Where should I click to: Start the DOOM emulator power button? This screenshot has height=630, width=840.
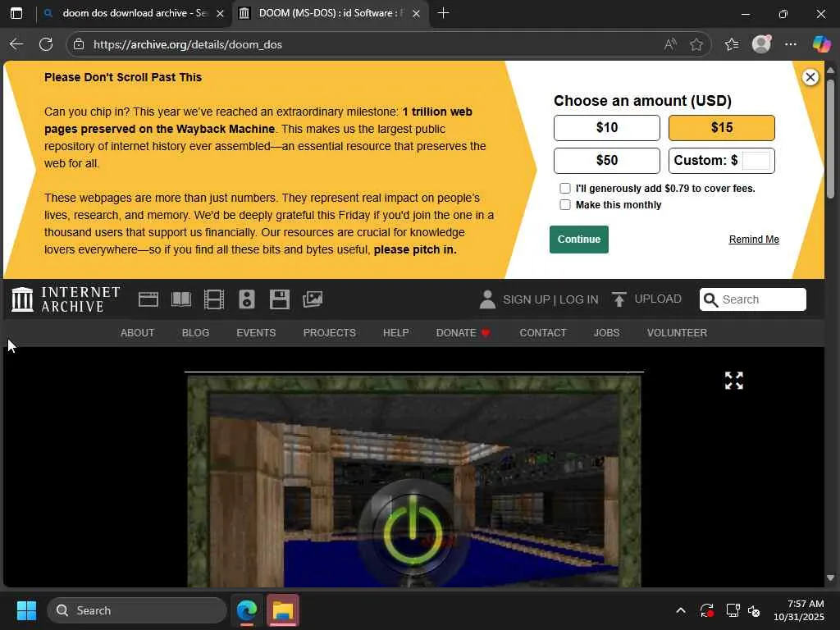click(x=413, y=531)
